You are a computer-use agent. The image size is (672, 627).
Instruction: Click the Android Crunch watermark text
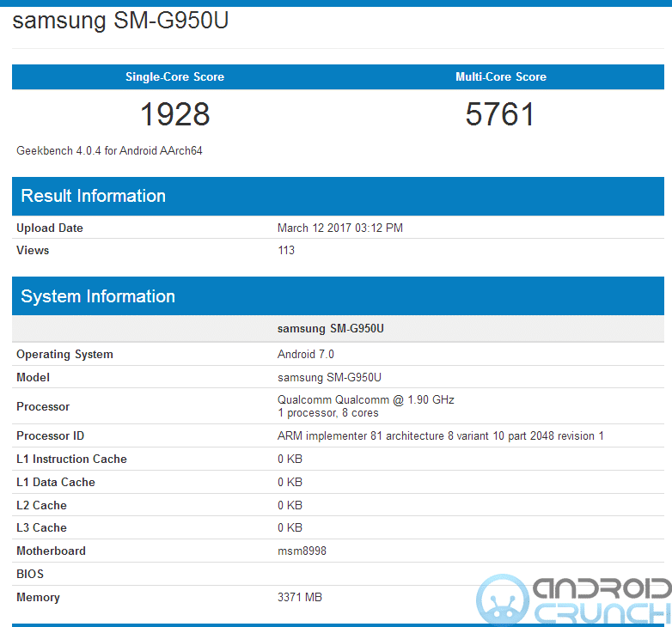coord(602,600)
